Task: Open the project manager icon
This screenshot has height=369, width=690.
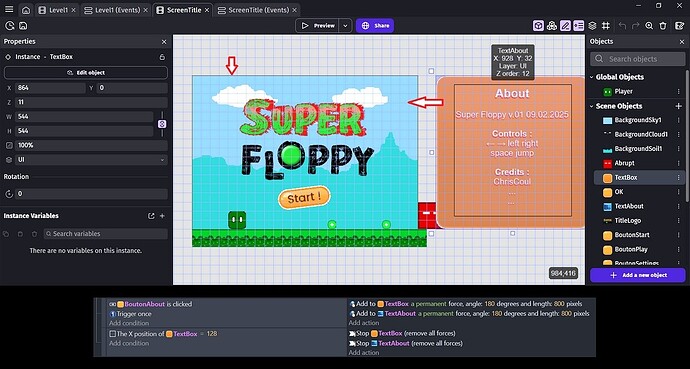Action: point(10,26)
